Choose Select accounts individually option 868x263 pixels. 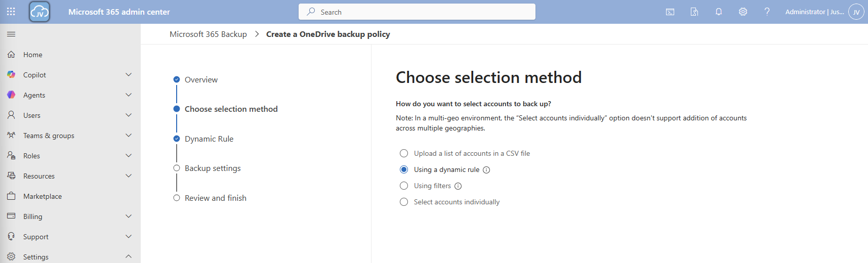pyautogui.click(x=404, y=202)
